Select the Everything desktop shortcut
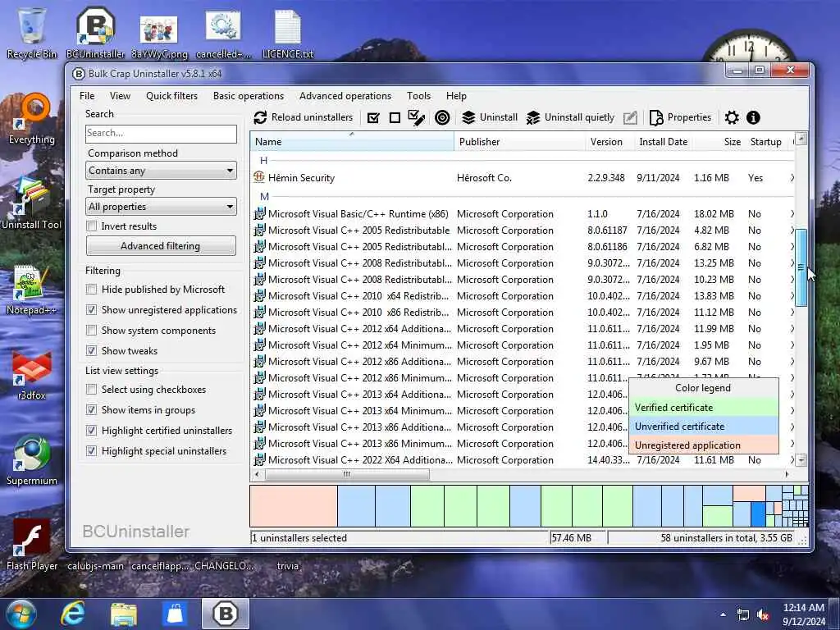This screenshot has width=840, height=630. (32, 119)
